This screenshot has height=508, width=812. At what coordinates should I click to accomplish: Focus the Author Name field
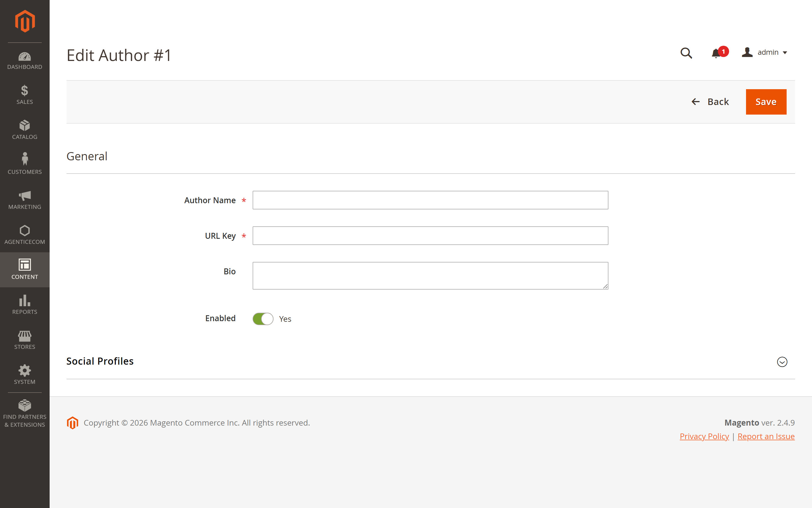pyautogui.click(x=430, y=200)
